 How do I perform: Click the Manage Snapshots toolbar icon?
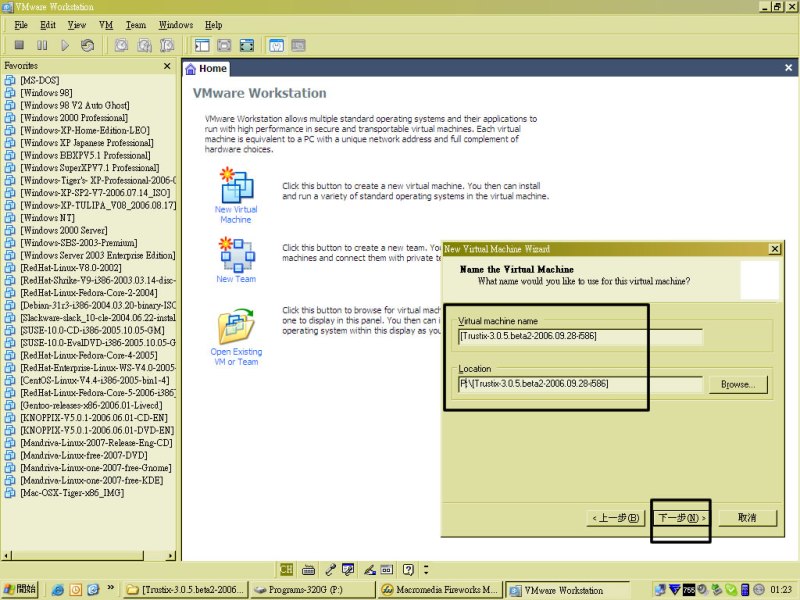(167, 45)
